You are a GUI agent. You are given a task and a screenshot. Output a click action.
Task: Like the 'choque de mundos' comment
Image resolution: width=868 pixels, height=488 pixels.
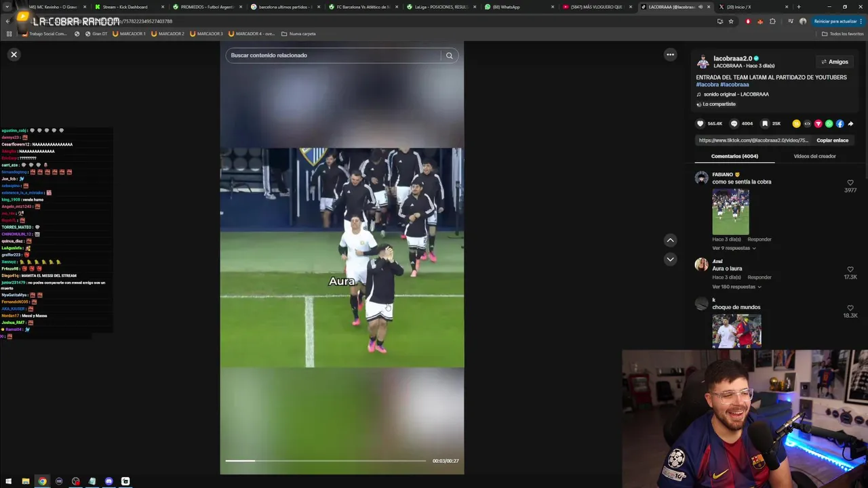[850, 308]
